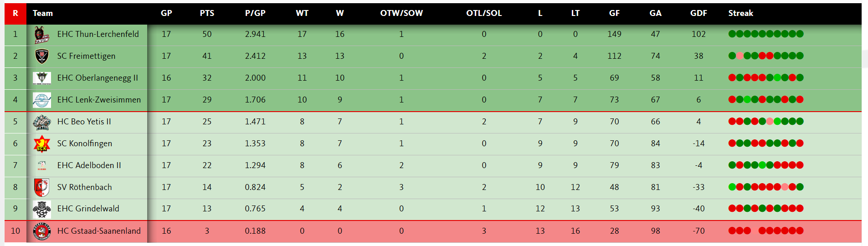Click the EHC Thun-Lerchenfeld team logo

pos(41,35)
